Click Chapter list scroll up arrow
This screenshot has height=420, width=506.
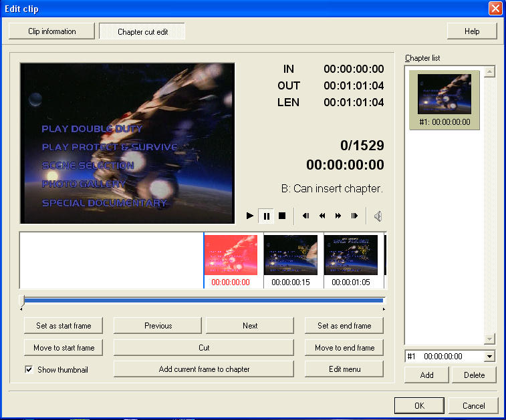(x=489, y=71)
